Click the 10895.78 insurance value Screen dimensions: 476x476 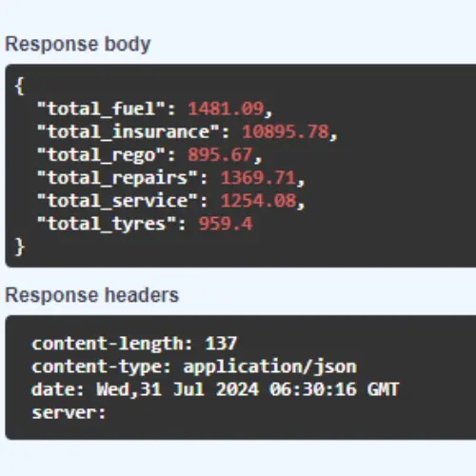[x=286, y=131]
